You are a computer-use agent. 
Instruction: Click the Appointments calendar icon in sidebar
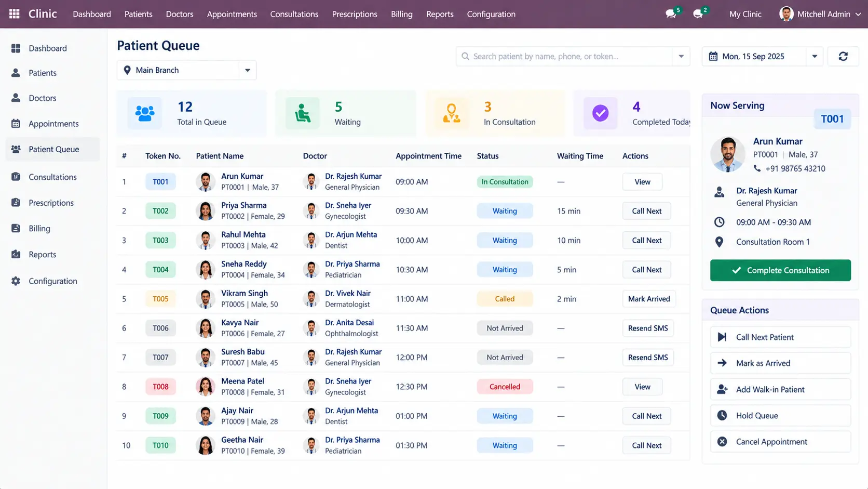pos(16,124)
